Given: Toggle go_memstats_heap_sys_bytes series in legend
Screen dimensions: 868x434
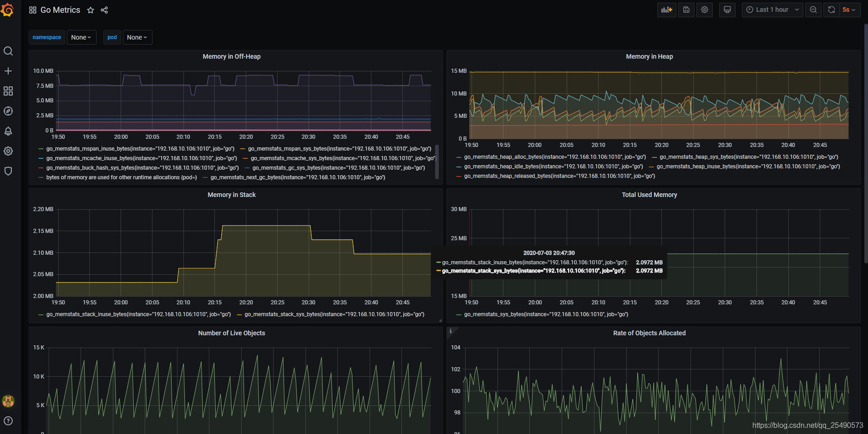Looking at the screenshot, I should [x=749, y=157].
